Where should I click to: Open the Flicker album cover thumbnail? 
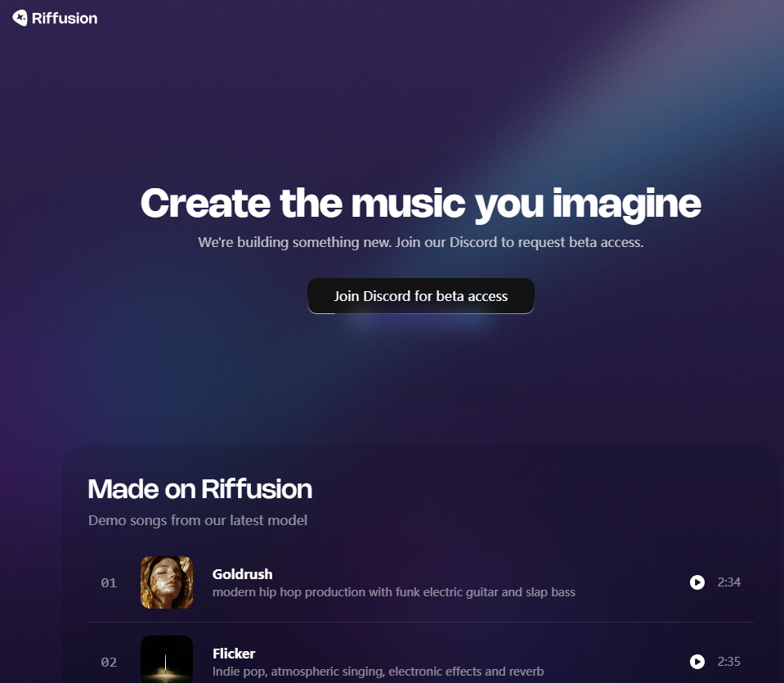(167, 659)
